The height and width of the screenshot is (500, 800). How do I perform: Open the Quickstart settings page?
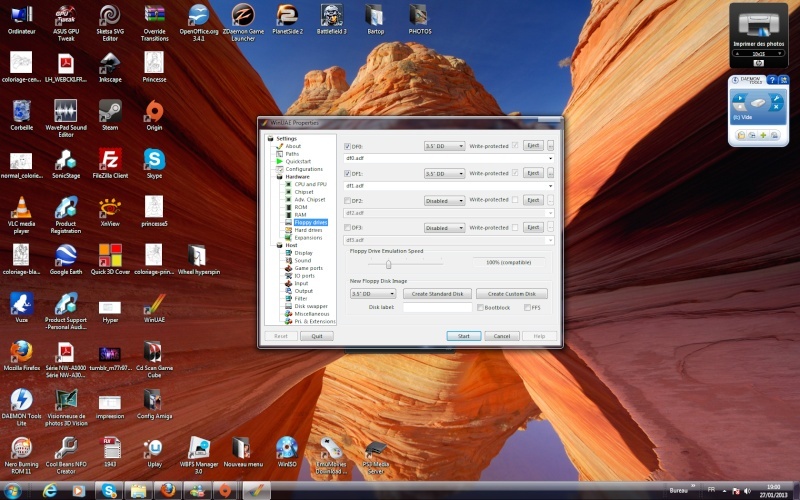297,161
